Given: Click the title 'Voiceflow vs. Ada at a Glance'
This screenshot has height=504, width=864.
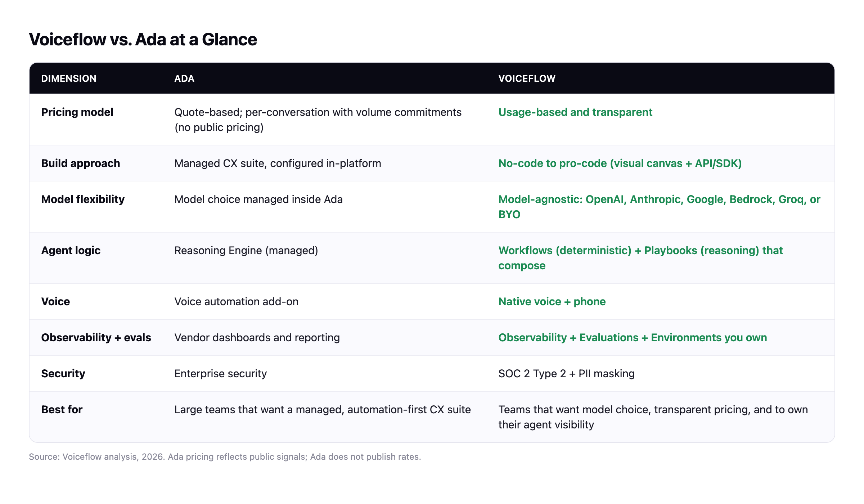Looking at the screenshot, I should click(143, 40).
